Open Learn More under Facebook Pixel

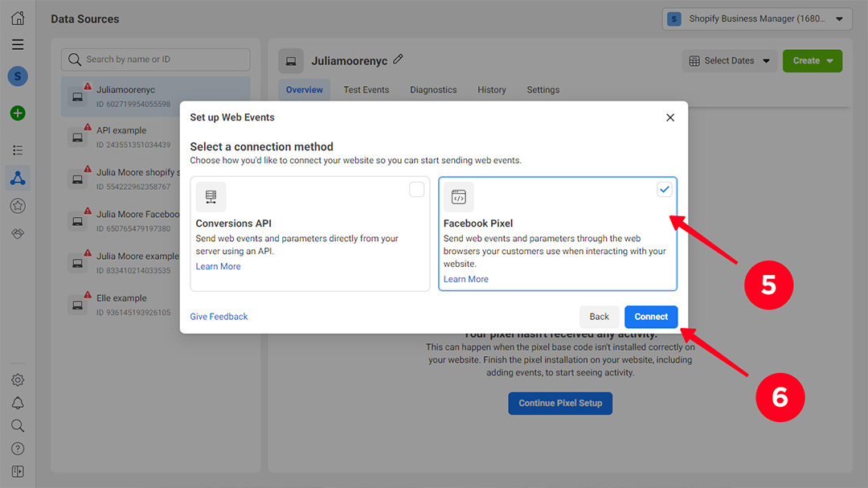coord(466,279)
